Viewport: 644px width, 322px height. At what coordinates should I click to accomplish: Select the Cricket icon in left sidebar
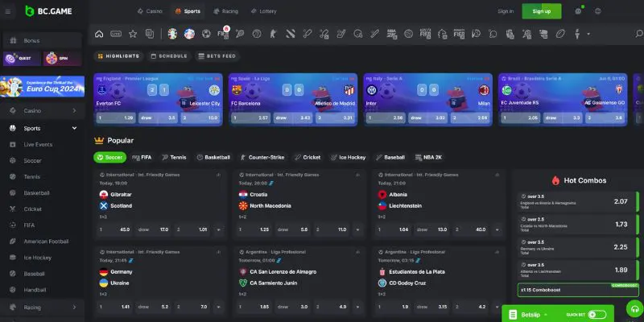[x=13, y=210]
